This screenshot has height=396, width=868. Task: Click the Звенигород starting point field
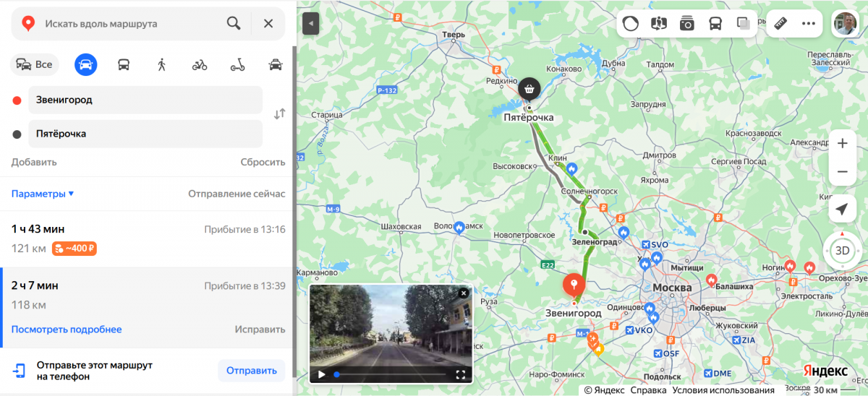pyautogui.click(x=145, y=100)
